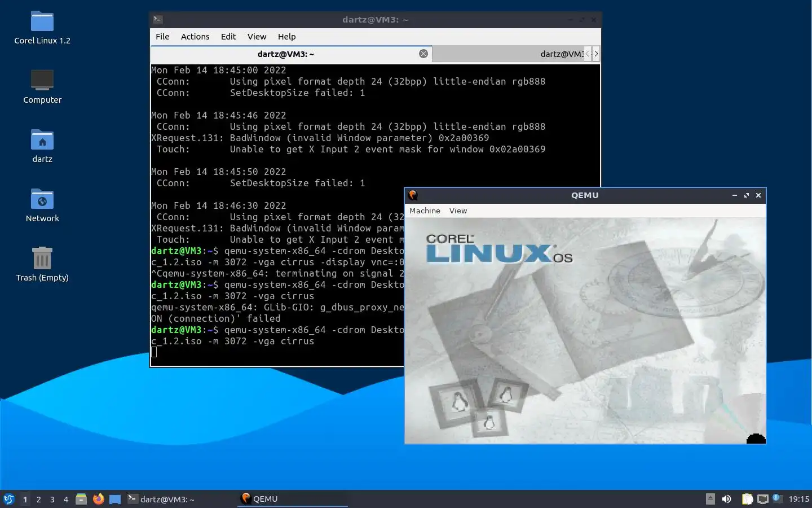Switch to workspace 2 in the pager
Screen dimensions: 812x508
tap(38, 499)
